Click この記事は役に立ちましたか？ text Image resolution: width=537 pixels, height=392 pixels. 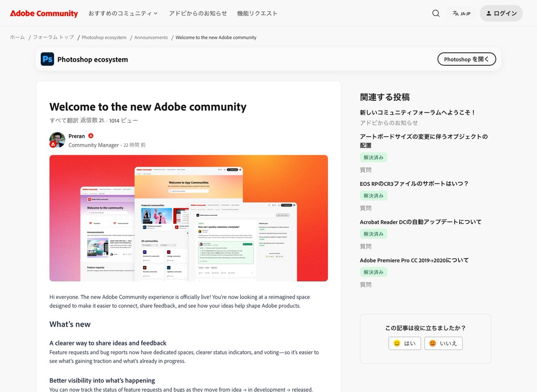pyautogui.click(x=426, y=328)
